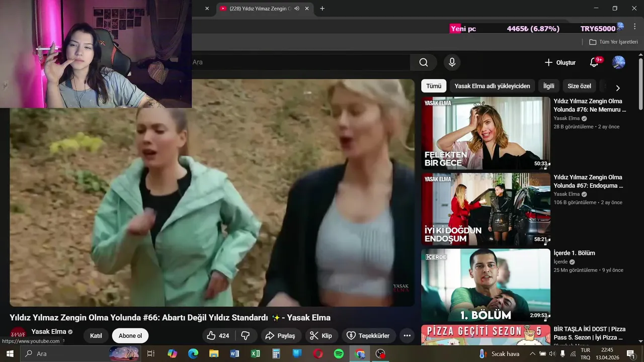Open title Yıldız Yılmaz Zengin Olma Yolunda #76
The width and height of the screenshot is (644, 362).
pyautogui.click(x=590, y=105)
